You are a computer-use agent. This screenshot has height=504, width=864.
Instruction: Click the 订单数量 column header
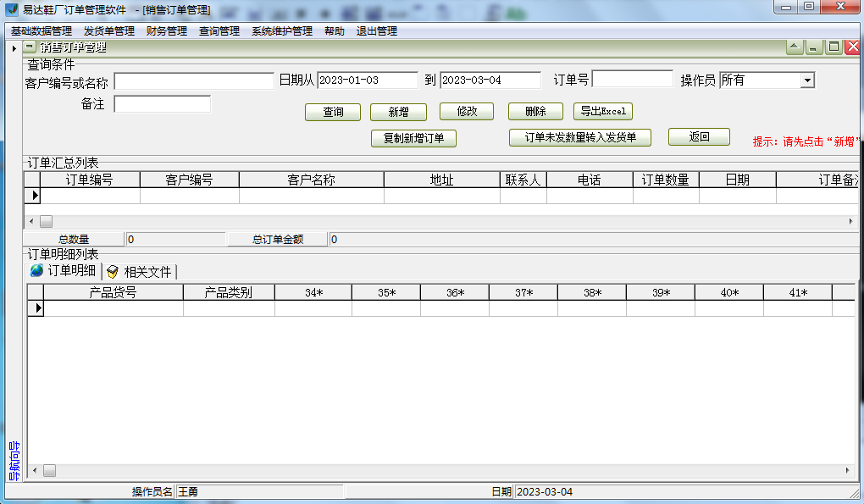point(666,180)
